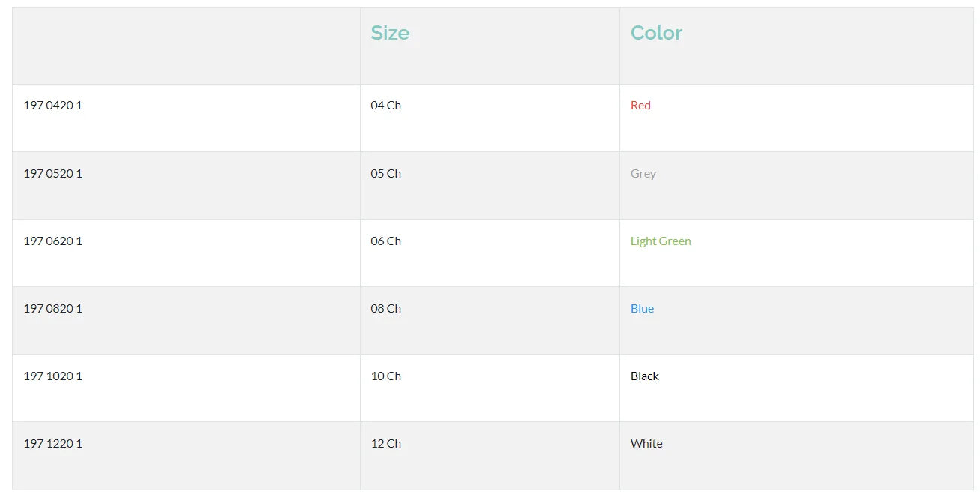Image resolution: width=980 pixels, height=494 pixels.
Task: Select part number 197 0820 1
Action: (x=53, y=309)
